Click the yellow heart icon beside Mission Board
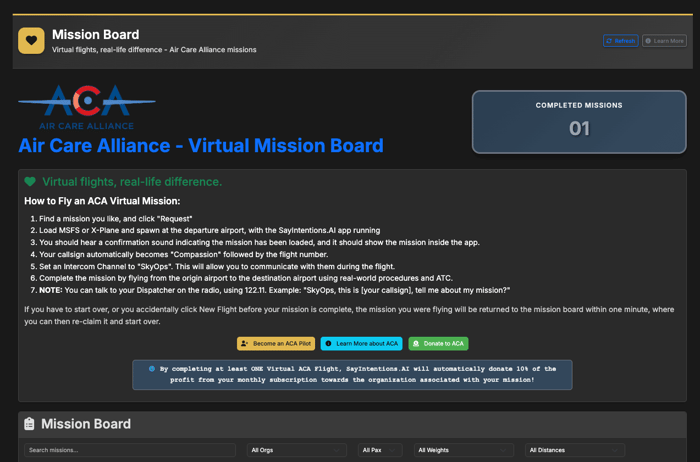700x462 pixels. [x=31, y=41]
